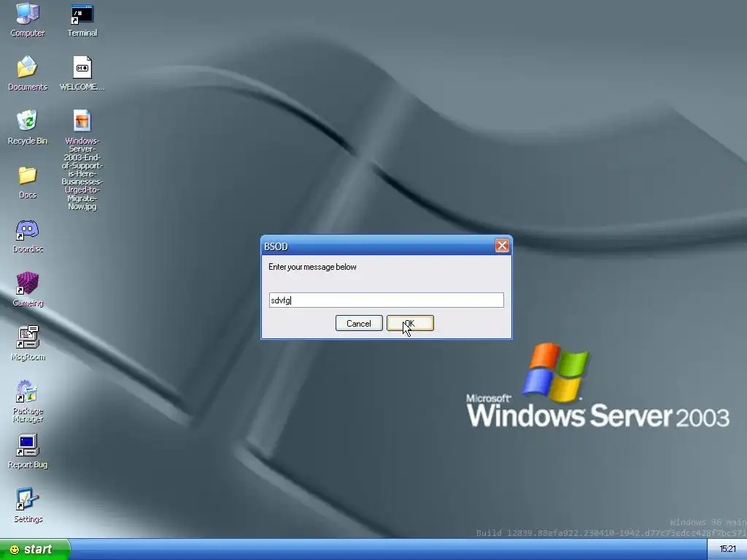Launch the Gameing cube icon
The image size is (747, 560).
pyautogui.click(x=28, y=289)
